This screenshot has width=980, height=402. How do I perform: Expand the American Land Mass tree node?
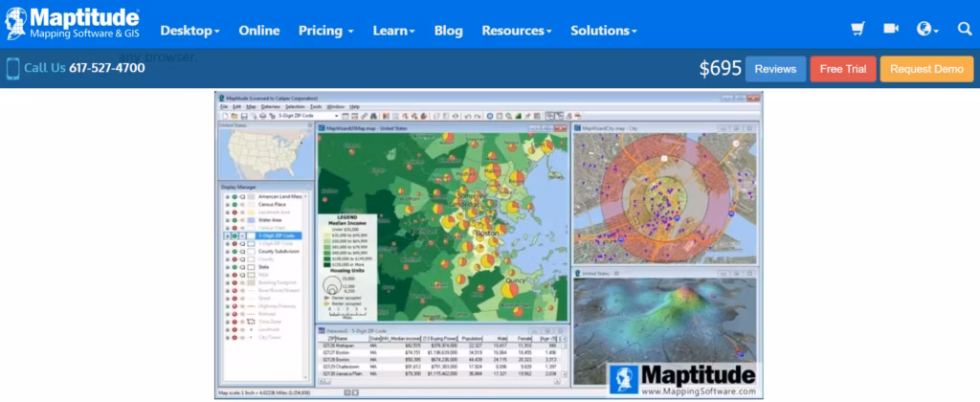[x=227, y=197]
